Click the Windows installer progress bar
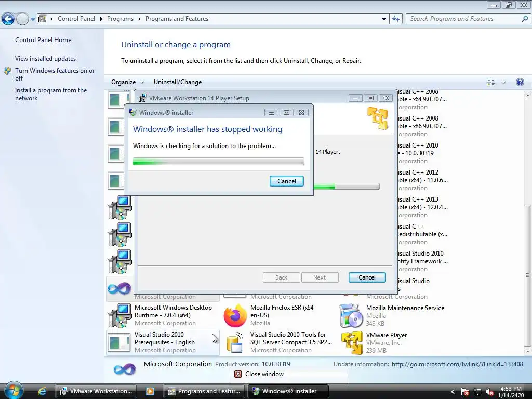 click(x=219, y=162)
